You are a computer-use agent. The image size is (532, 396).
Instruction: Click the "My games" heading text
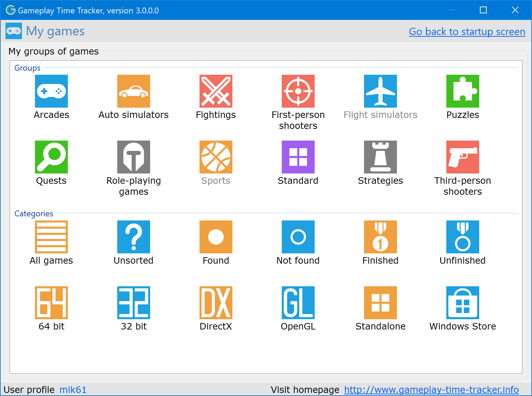coord(55,31)
